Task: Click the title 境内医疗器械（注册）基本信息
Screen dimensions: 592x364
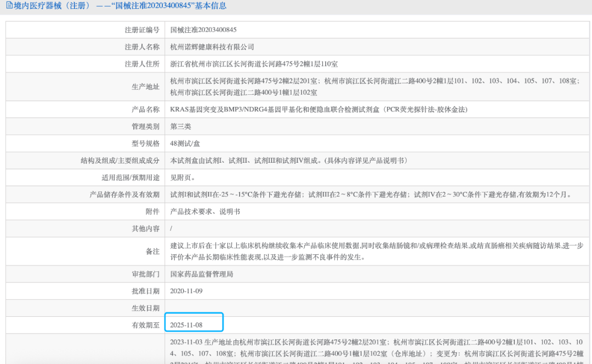Action: point(120,5)
